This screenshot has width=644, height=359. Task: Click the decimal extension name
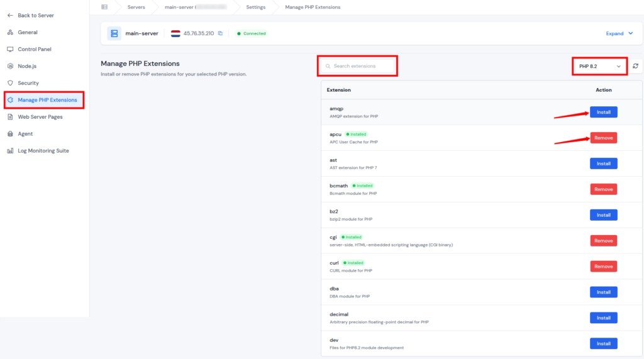click(339, 314)
